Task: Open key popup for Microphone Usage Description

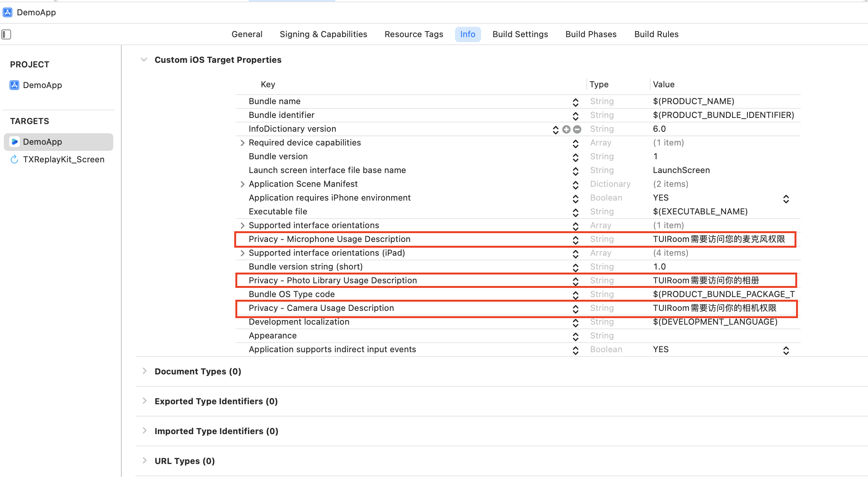Action: click(576, 240)
